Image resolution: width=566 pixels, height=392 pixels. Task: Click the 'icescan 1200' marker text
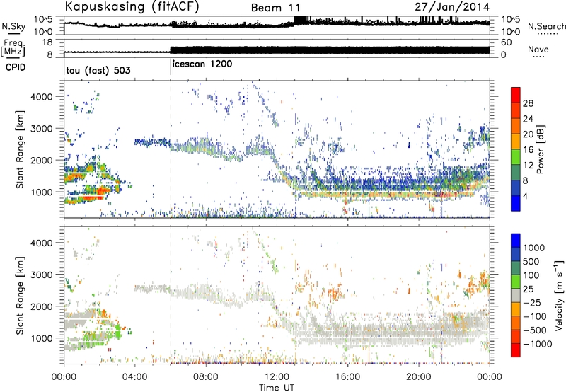click(202, 64)
